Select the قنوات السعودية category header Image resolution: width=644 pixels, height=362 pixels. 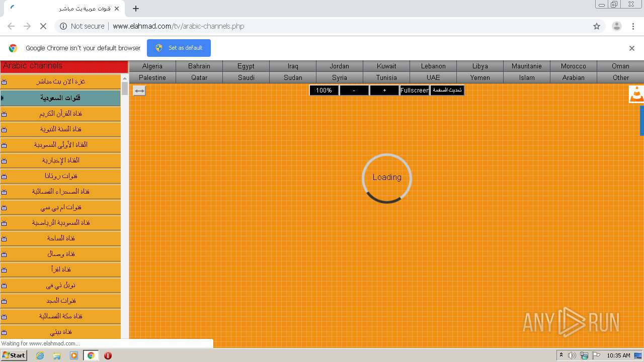60,98
